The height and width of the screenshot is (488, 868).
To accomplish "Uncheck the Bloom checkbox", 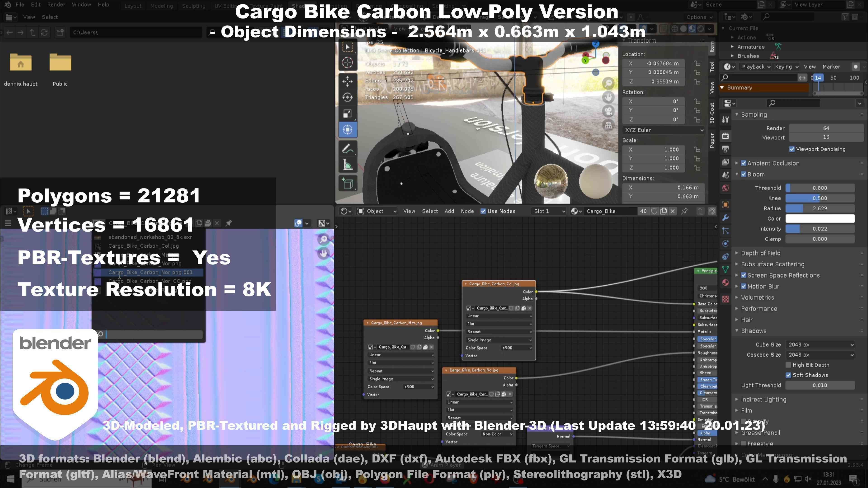I will pyautogui.click(x=744, y=174).
